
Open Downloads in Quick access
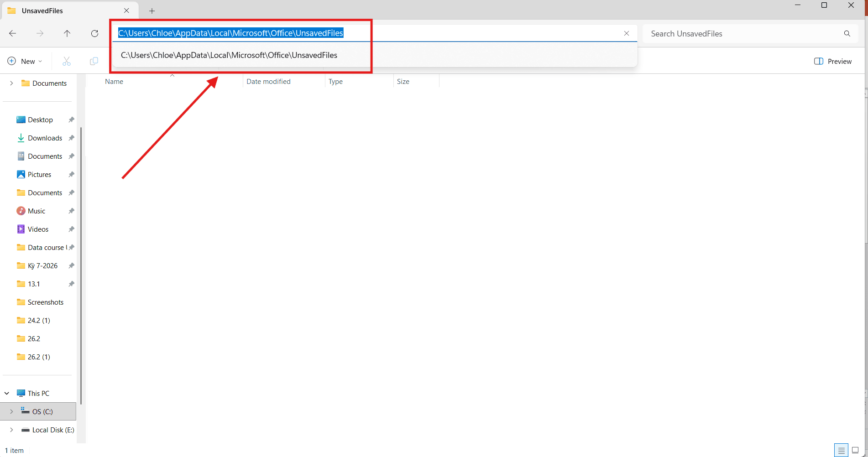pos(45,138)
